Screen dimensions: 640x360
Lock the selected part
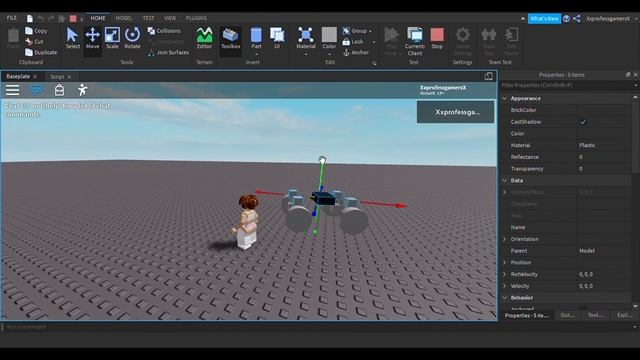[x=353, y=41]
